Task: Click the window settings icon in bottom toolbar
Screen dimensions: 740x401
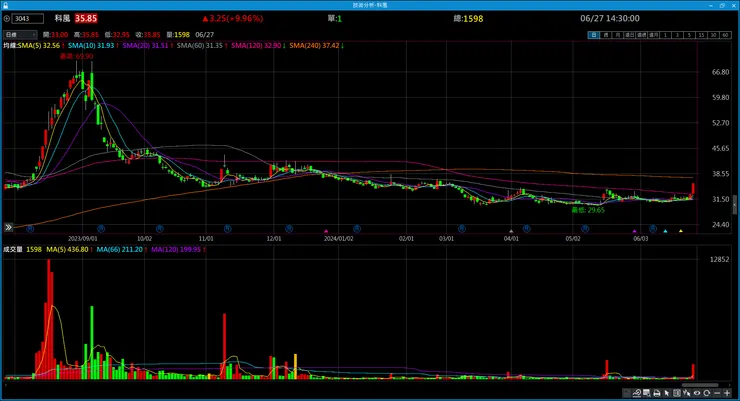Action: 647,393
